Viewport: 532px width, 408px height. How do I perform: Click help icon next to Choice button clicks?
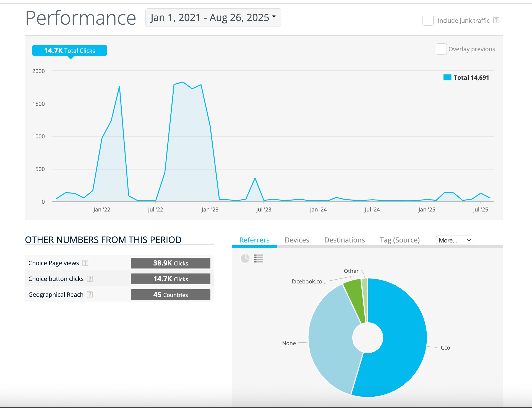90,279
